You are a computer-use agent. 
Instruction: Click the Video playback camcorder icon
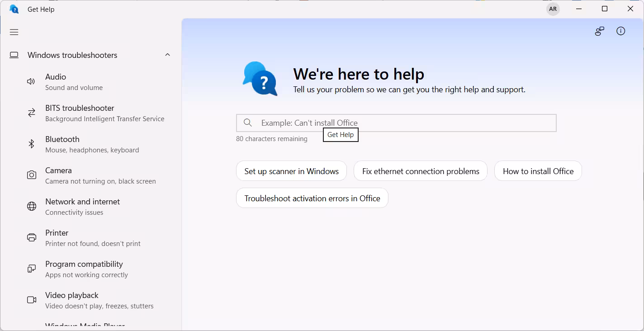[32, 300]
